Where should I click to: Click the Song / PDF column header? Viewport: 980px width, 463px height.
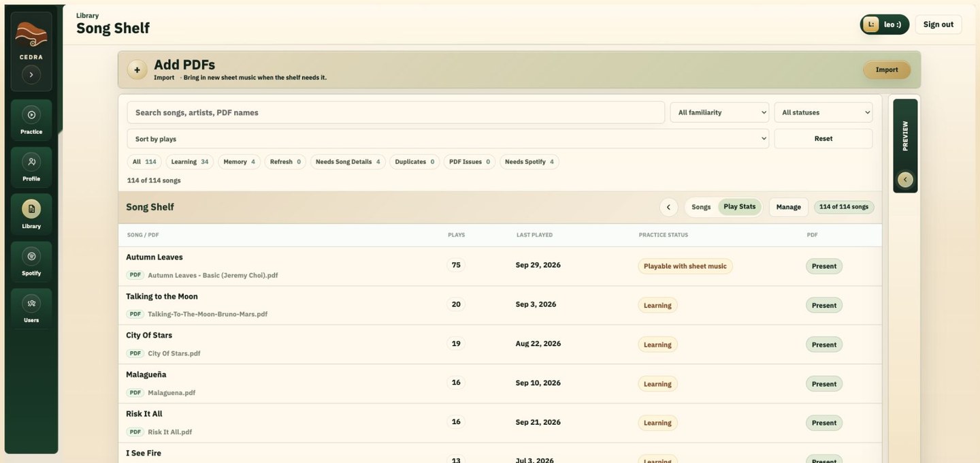(x=143, y=235)
